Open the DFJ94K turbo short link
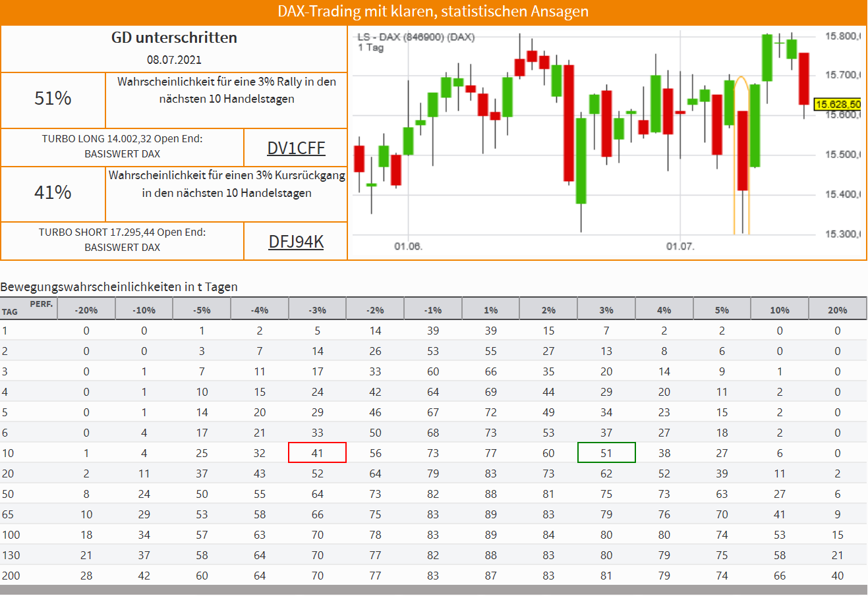The width and height of the screenshot is (868, 596). (296, 242)
